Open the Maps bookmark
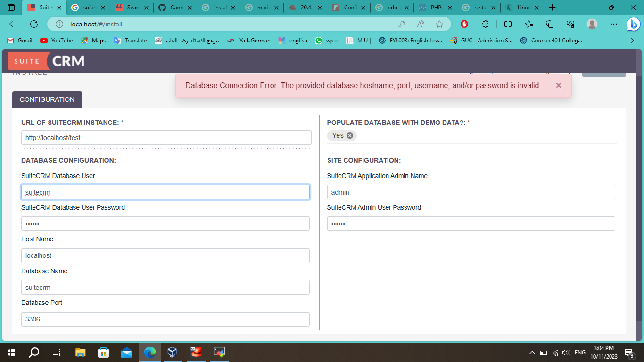 tap(93, 41)
